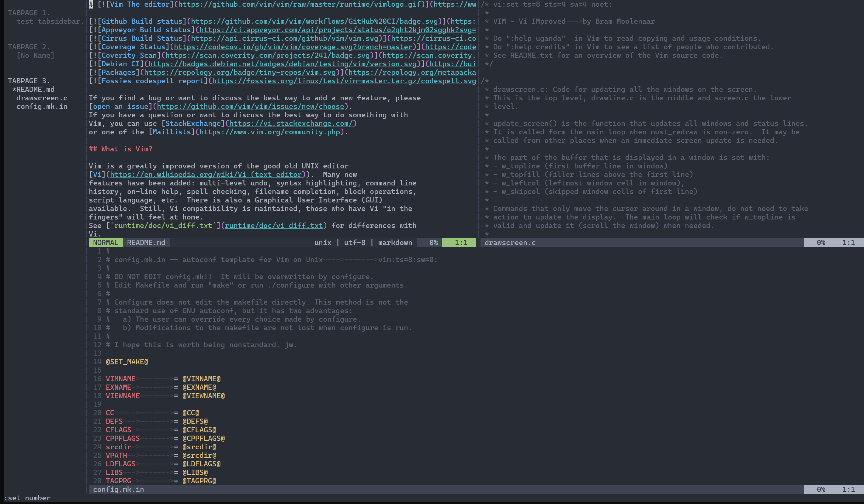The width and height of the screenshot is (864, 504).
Task: Select drawscreen.c in tab sidebar
Action: pos(42,98)
